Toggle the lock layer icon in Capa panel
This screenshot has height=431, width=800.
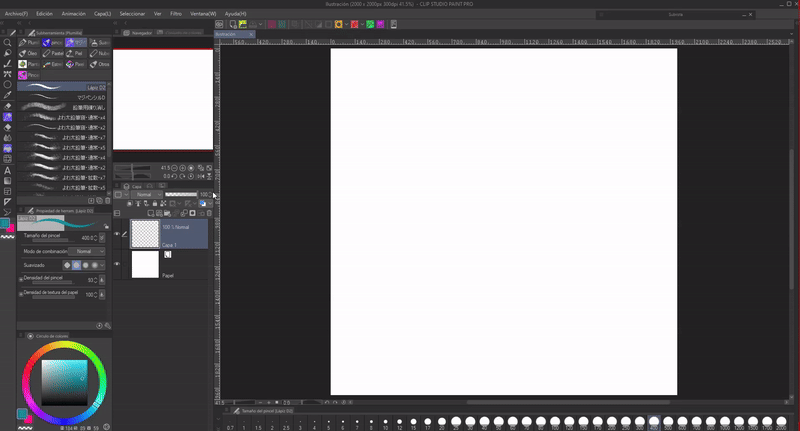coord(155,204)
